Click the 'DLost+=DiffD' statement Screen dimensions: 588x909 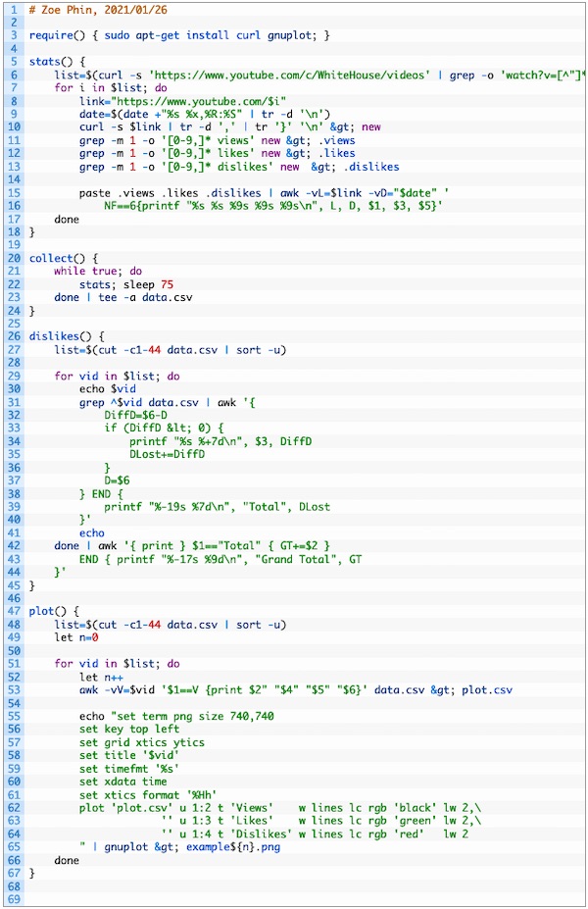tap(168, 454)
